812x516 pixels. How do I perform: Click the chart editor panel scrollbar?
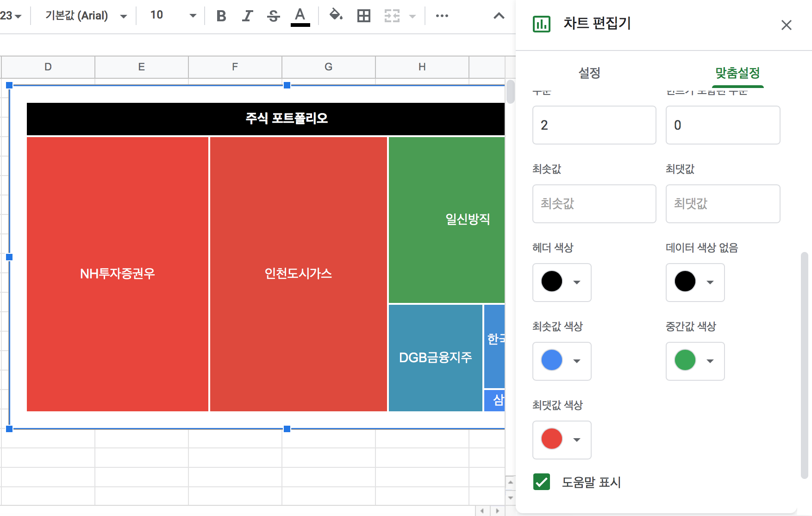pos(804,365)
